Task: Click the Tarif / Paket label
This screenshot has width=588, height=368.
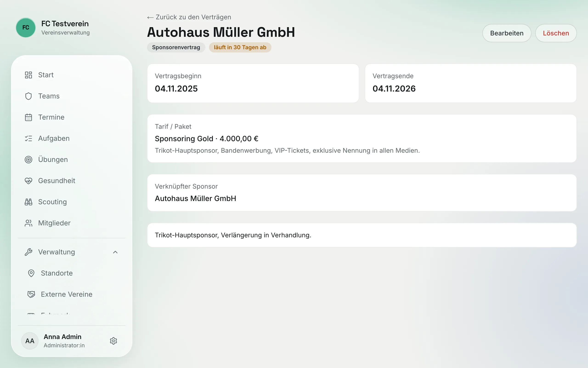Action: pos(173,127)
